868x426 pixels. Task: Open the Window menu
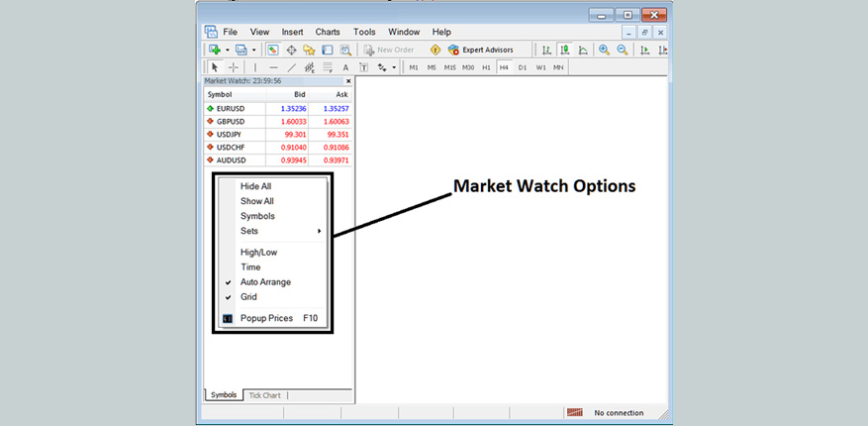point(404,32)
